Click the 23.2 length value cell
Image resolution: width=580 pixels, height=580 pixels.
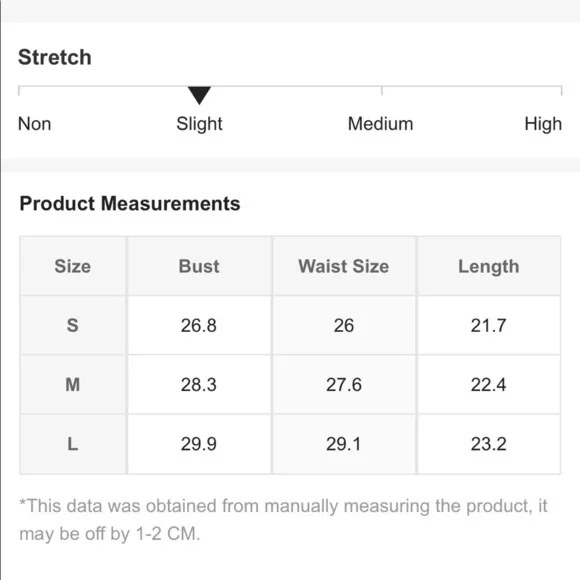pyautogui.click(x=489, y=444)
